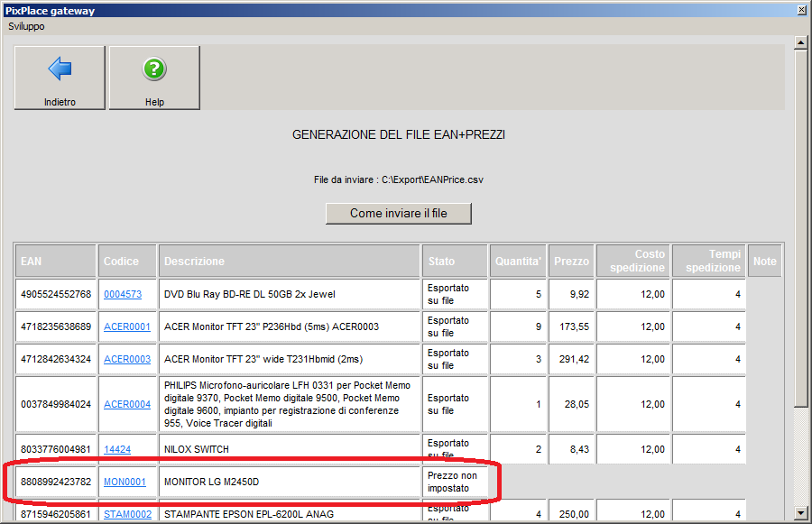The width and height of the screenshot is (812, 524).
Task: Click the scrollbar down arrow
Action: [x=800, y=513]
